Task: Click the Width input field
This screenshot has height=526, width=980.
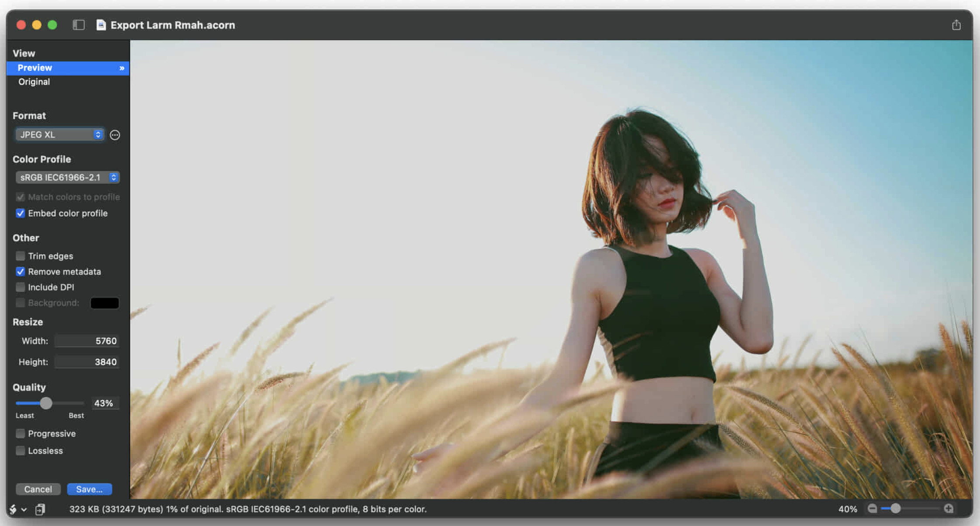Action: tap(87, 341)
